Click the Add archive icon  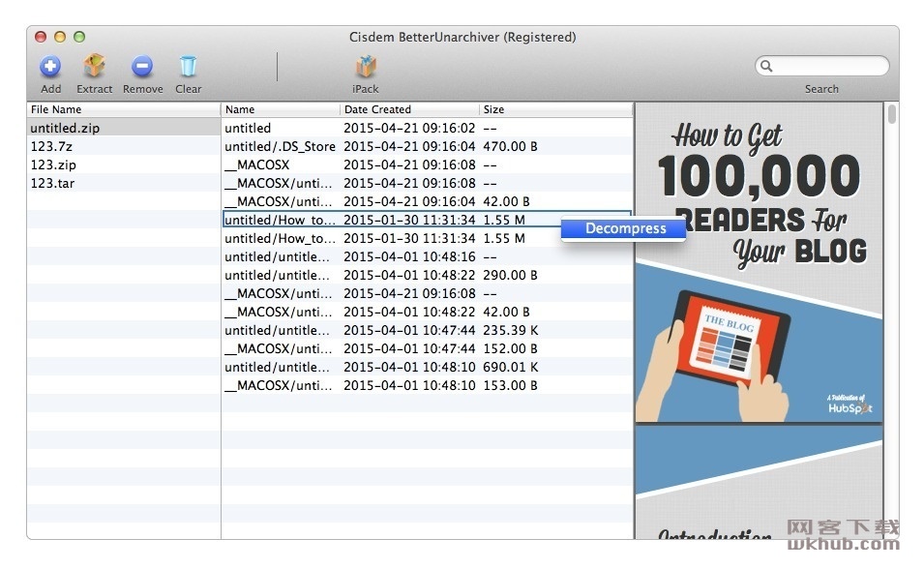pos(50,66)
